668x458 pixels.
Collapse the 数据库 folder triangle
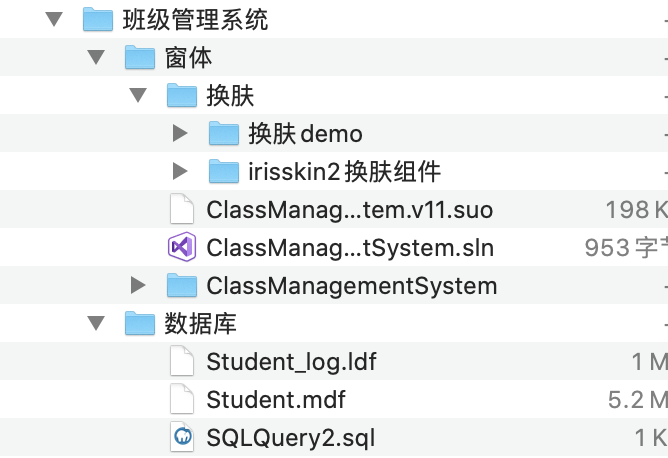96,323
